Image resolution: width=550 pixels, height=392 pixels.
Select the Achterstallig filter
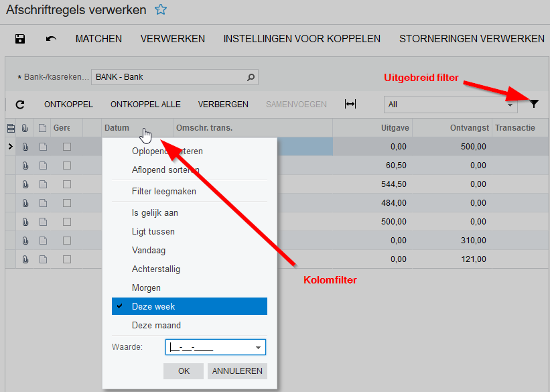point(156,269)
